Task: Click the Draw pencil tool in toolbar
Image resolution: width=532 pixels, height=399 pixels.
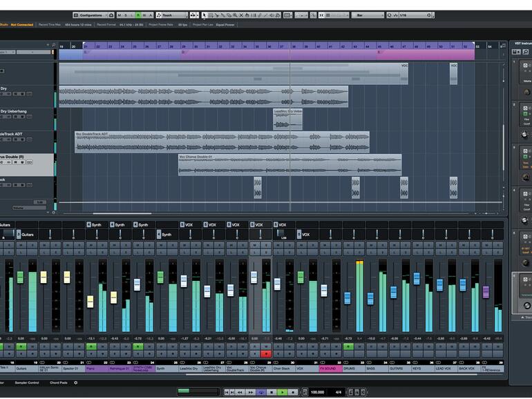Action: [260, 15]
